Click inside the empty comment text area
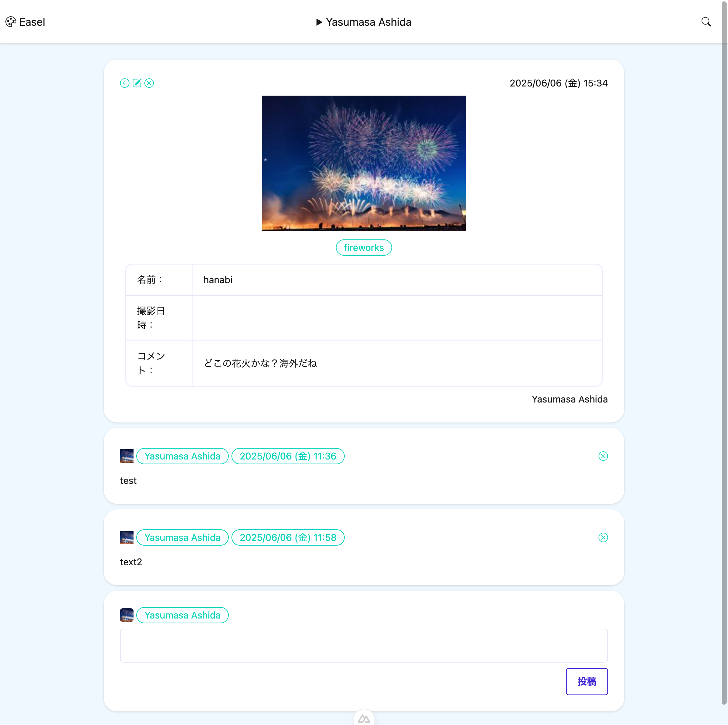 (363, 645)
